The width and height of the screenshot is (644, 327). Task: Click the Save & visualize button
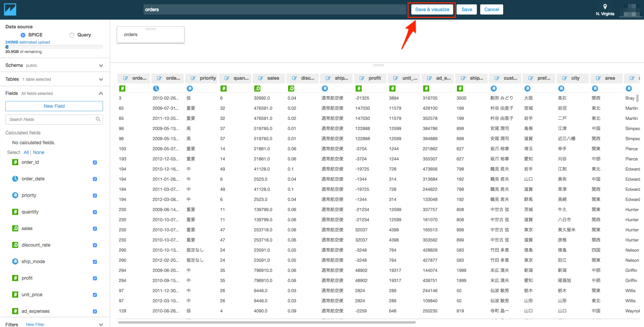tap(431, 9)
